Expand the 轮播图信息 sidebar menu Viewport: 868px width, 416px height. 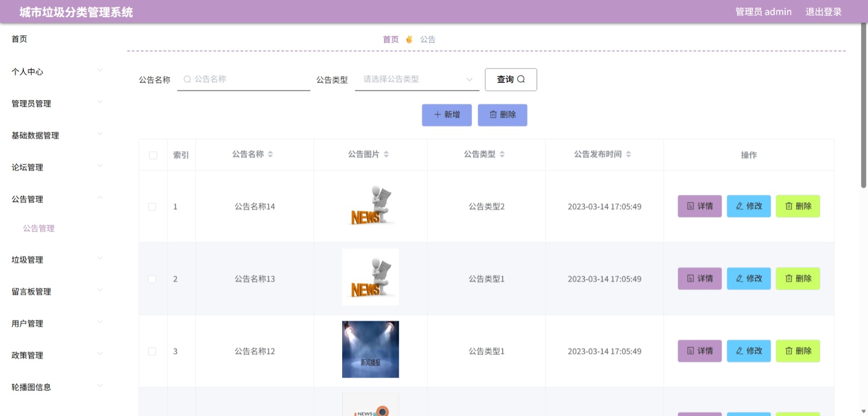[57, 387]
